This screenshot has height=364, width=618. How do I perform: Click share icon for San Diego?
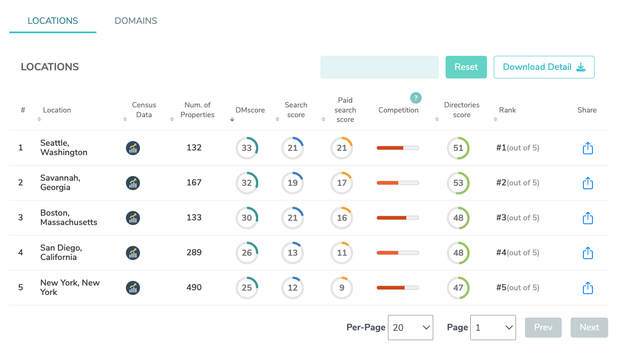click(x=588, y=253)
